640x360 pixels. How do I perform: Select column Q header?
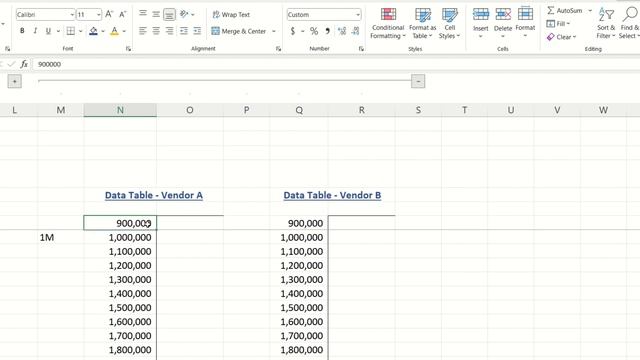(299, 110)
